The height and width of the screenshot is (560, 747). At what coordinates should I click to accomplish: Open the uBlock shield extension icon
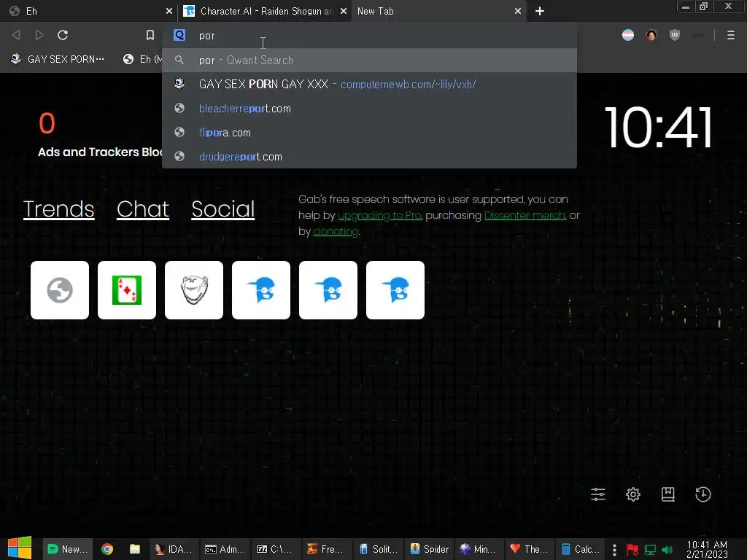click(x=674, y=35)
